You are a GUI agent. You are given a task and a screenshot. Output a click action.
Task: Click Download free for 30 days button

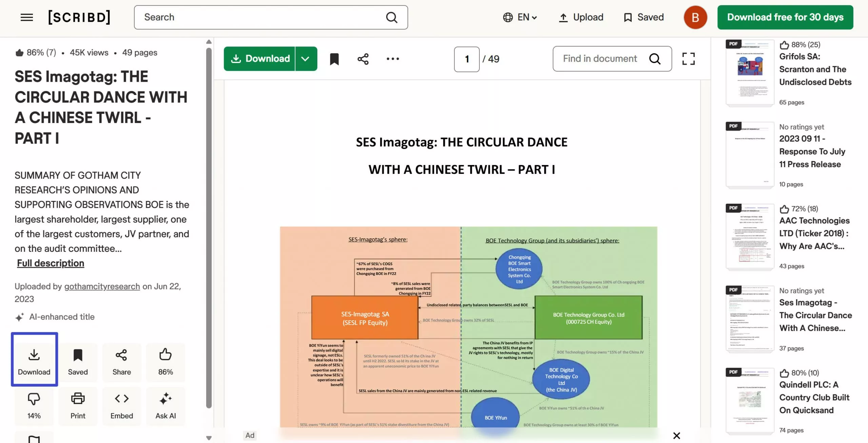tap(785, 17)
